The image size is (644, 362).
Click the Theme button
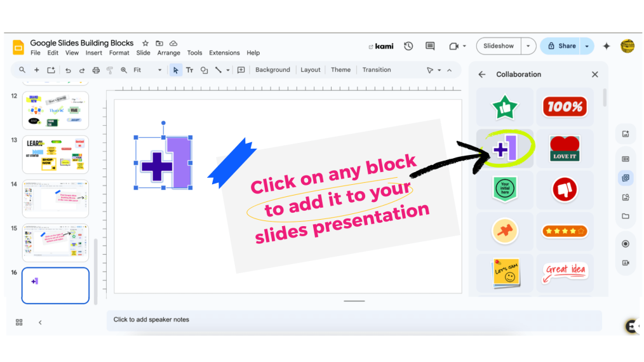click(x=341, y=70)
